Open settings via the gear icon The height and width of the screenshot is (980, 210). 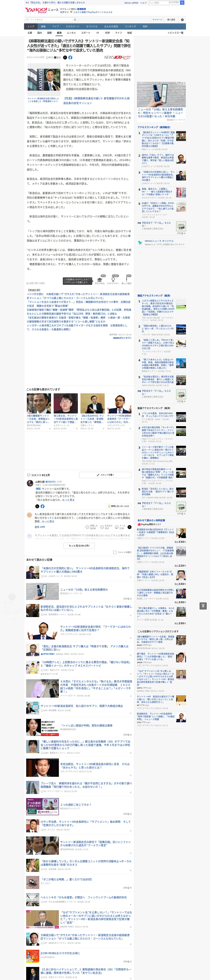click(x=182, y=20)
